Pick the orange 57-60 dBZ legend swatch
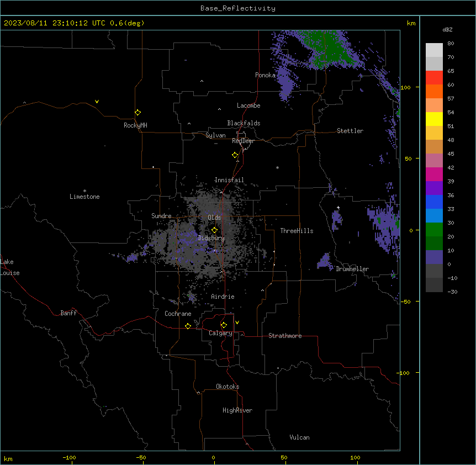 [x=434, y=91]
